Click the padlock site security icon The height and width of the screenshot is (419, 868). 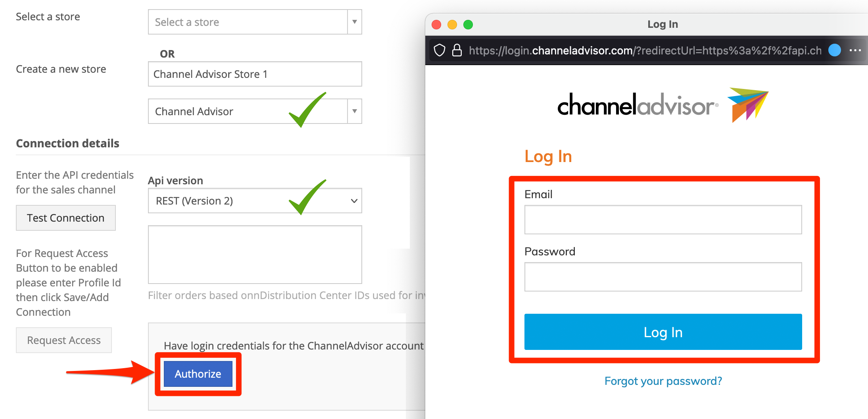pyautogui.click(x=457, y=50)
